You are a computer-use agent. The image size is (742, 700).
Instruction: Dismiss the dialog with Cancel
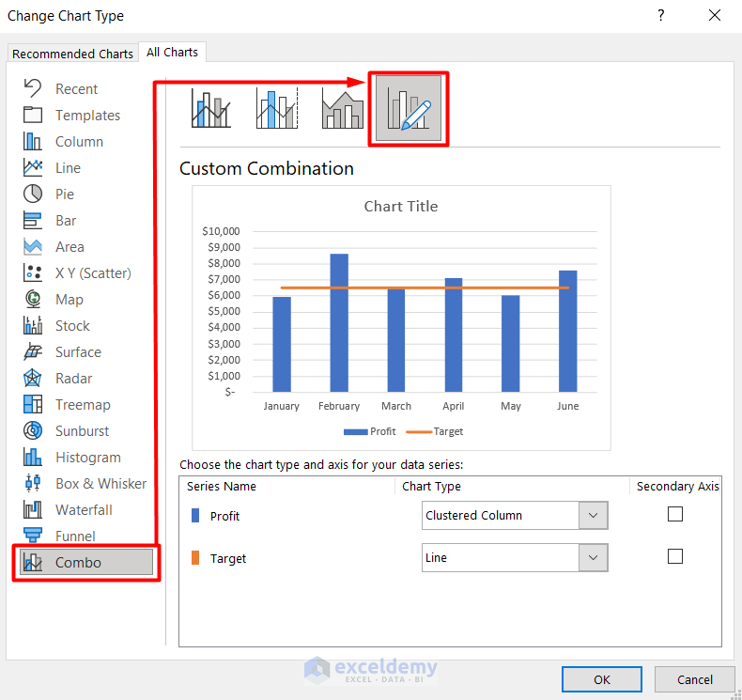tap(694, 679)
